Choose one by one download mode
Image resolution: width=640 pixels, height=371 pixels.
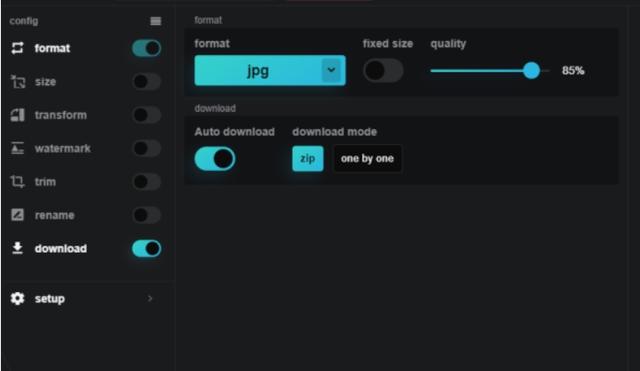point(367,158)
